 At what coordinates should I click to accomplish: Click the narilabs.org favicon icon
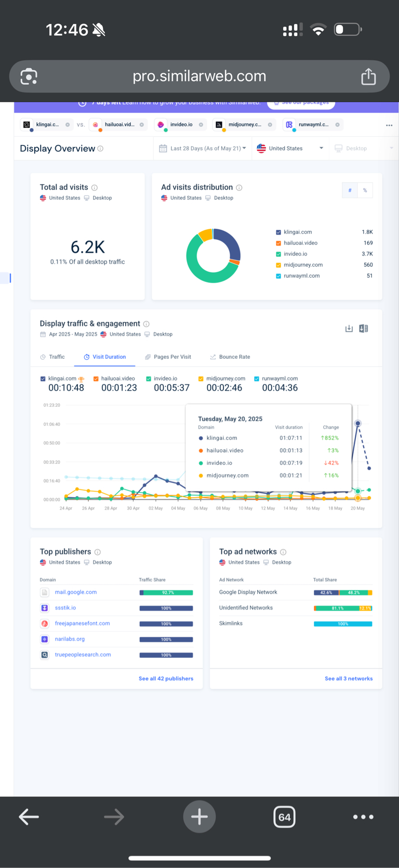point(45,639)
